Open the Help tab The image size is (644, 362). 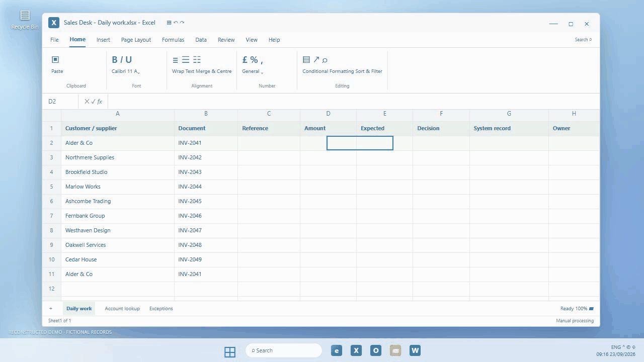274,40
